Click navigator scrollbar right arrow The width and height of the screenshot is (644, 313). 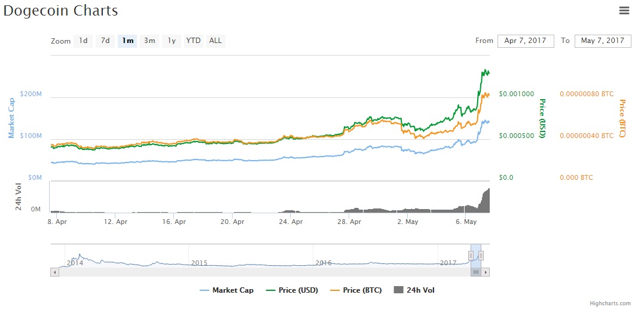click(x=486, y=272)
